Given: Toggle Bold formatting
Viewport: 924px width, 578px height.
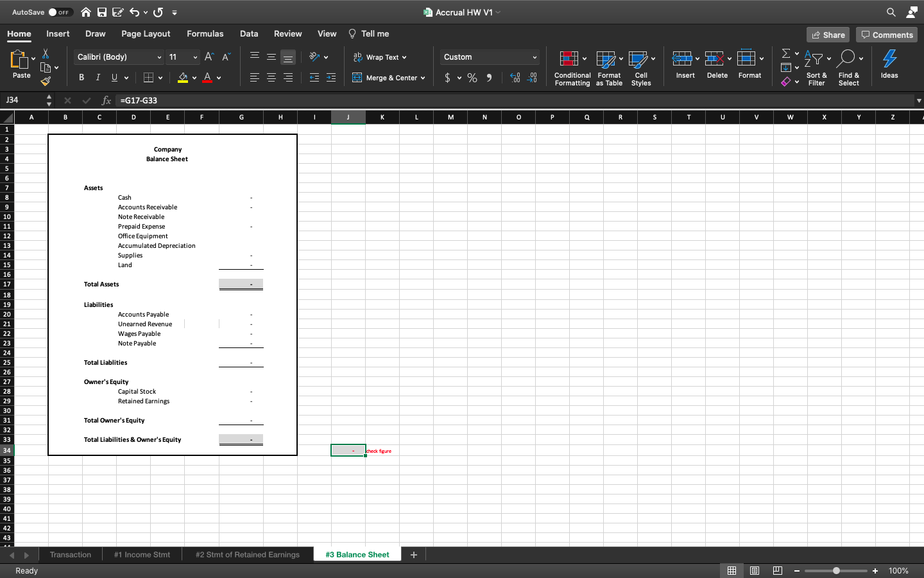Looking at the screenshot, I should coord(81,78).
